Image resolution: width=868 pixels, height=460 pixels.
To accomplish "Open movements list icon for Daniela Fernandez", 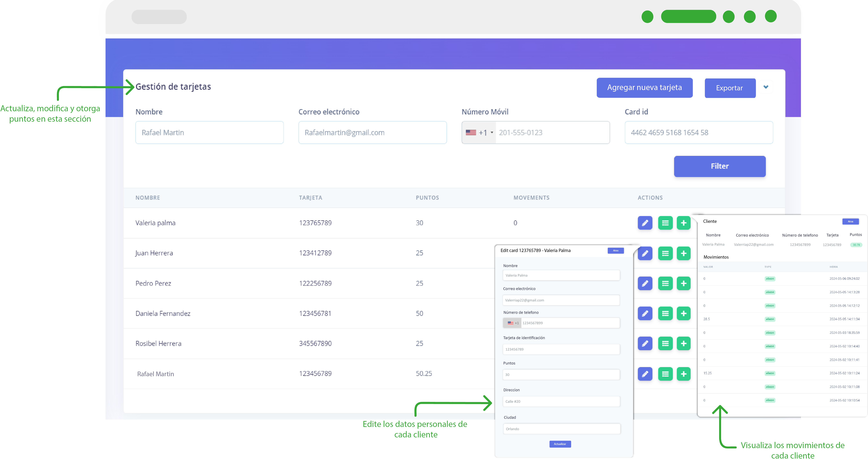I will [x=665, y=313].
